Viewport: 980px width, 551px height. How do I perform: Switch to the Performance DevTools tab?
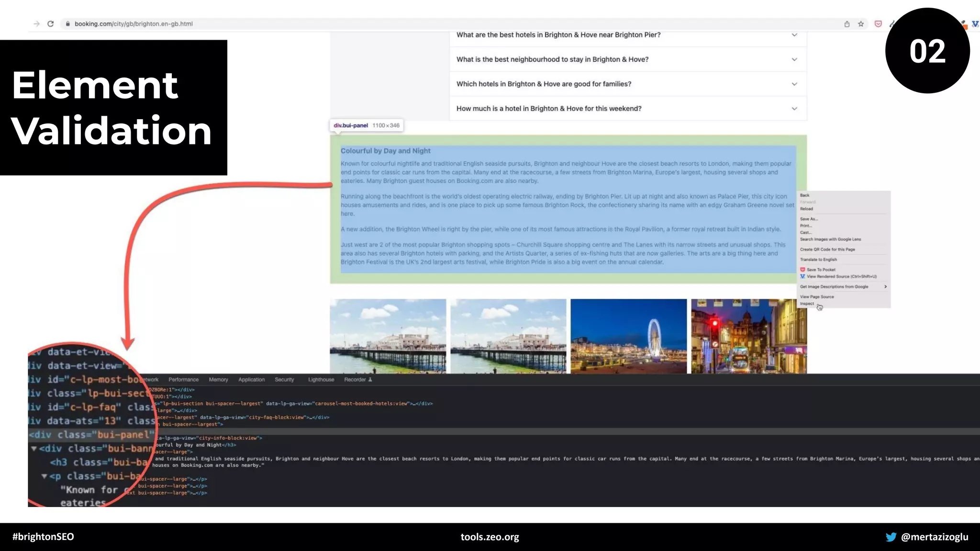coord(183,380)
